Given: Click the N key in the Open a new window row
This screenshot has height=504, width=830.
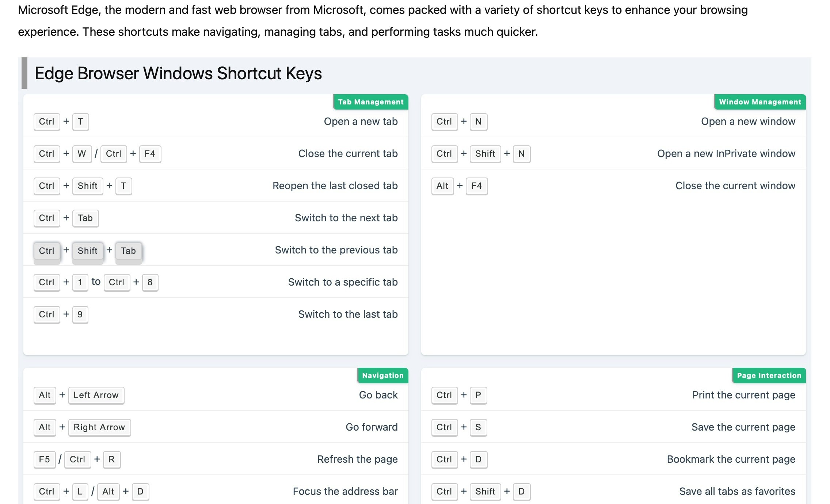Looking at the screenshot, I should (x=478, y=122).
